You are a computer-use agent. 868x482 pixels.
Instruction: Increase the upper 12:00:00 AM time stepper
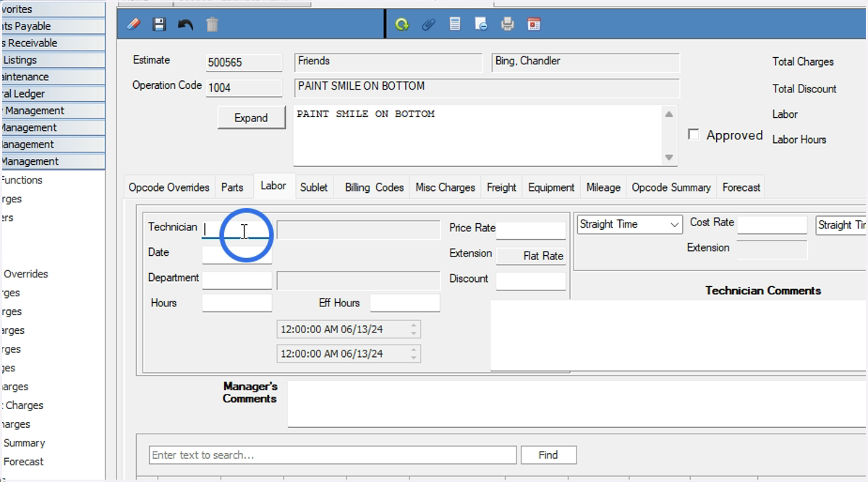[414, 326]
